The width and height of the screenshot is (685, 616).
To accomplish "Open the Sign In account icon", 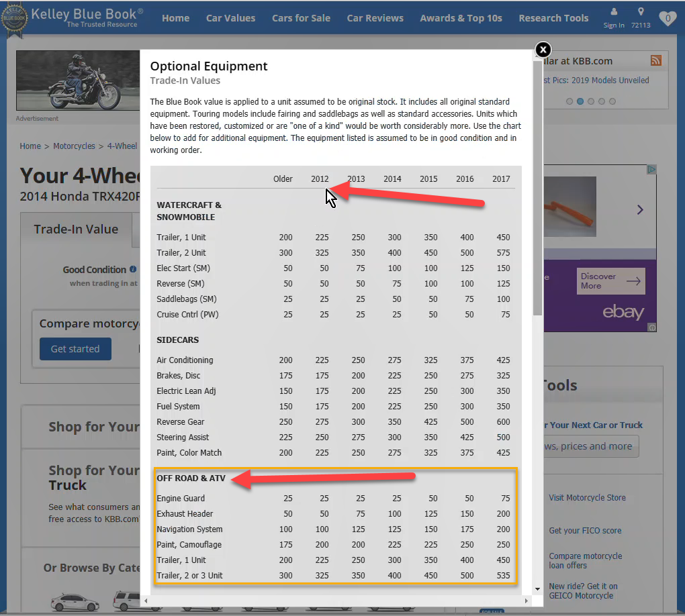I will (614, 12).
